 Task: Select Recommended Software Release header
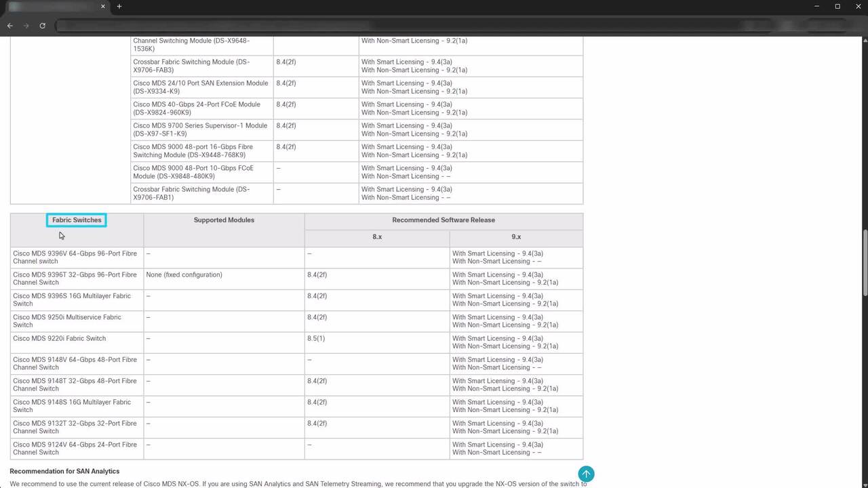pos(443,220)
